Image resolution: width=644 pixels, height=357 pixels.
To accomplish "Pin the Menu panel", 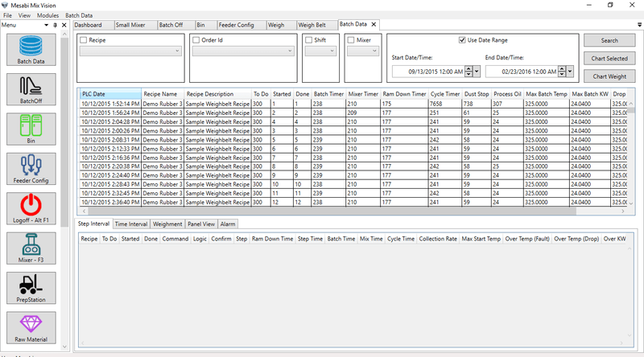I will click(55, 25).
